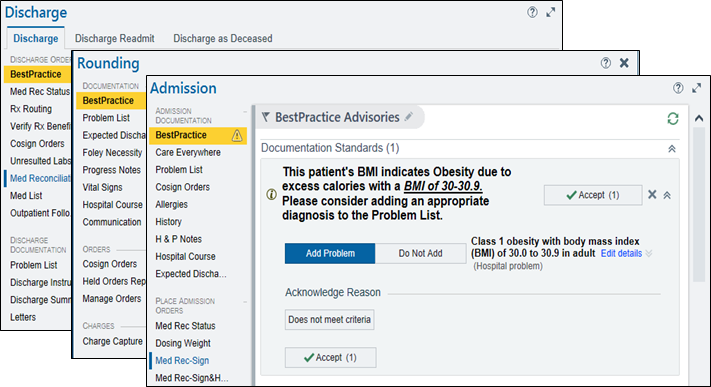Close the Rounding window
The width and height of the screenshot is (711, 387).
click(x=624, y=63)
